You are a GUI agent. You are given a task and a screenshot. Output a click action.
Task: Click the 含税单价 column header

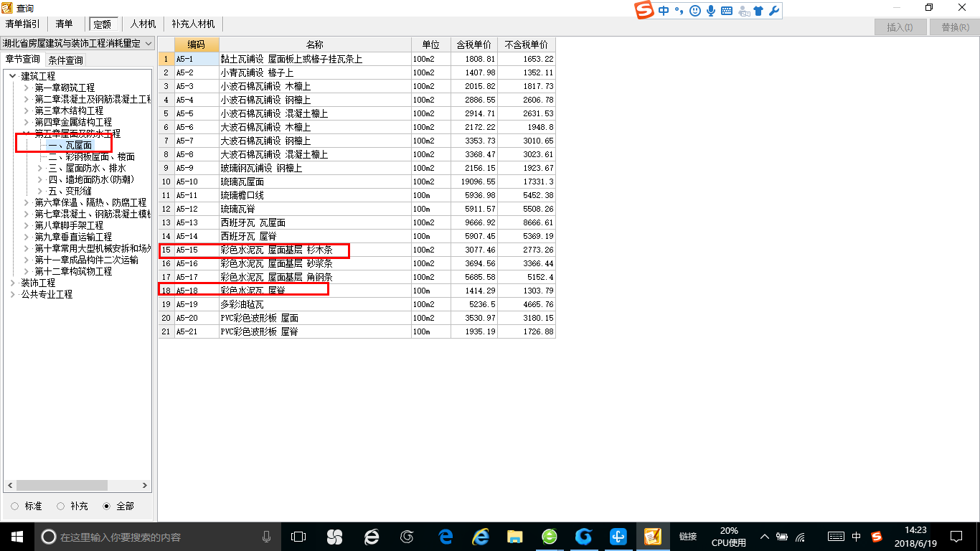point(473,44)
